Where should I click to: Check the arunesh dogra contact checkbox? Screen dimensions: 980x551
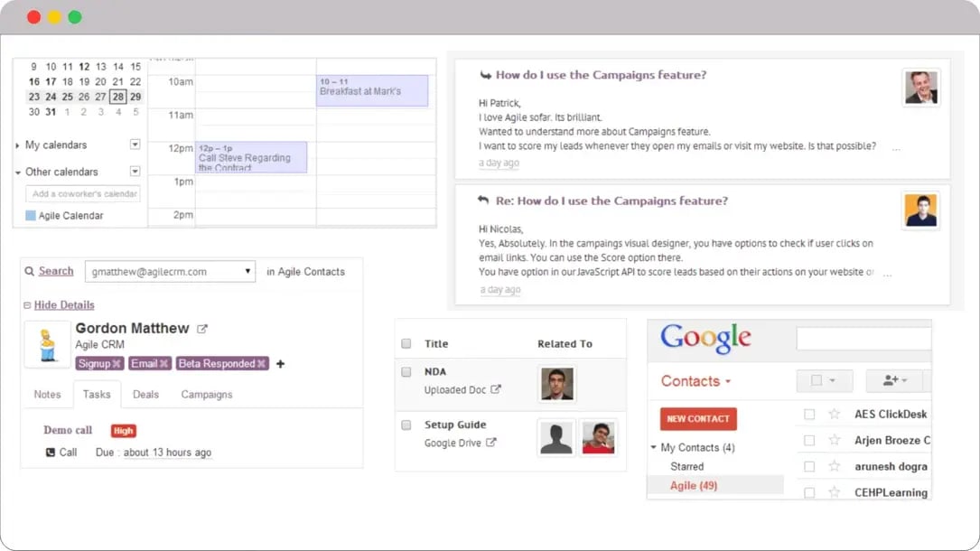pyautogui.click(x=809, y=467)
